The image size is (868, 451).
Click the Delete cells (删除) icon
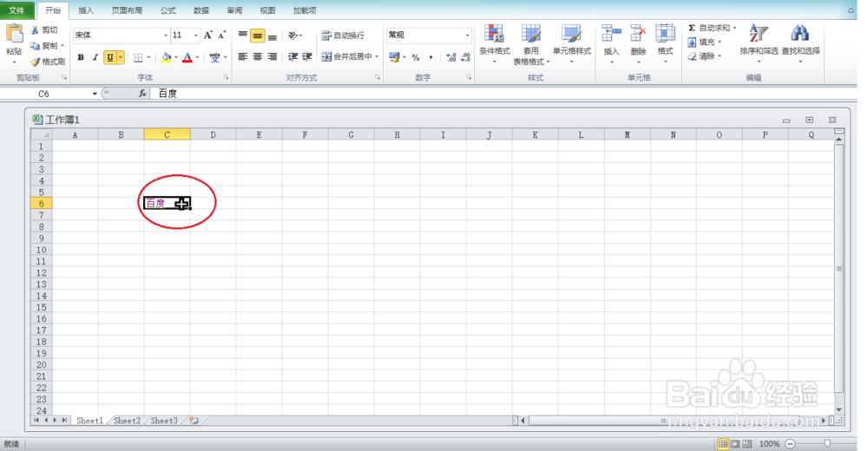[638, 34]
